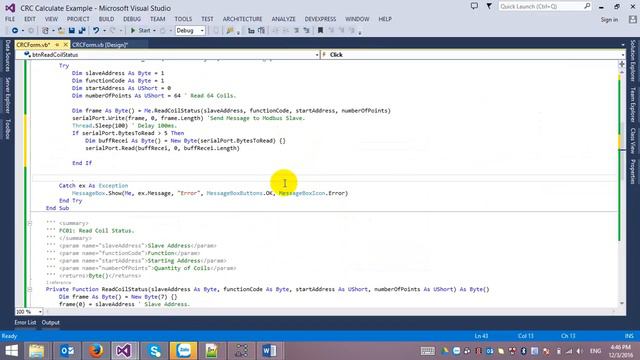Open the DEVEXPRESS menu
640x360 pixels.
(320, 19)
